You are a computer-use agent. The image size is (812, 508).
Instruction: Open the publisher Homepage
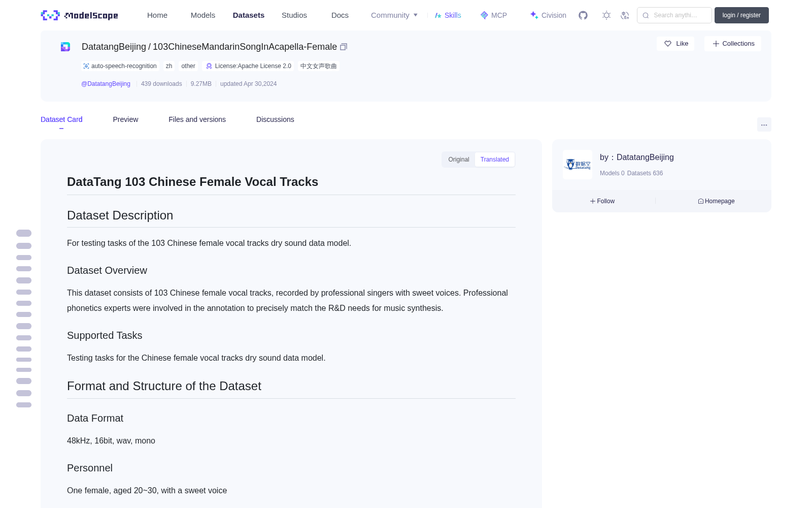point(716,201)
